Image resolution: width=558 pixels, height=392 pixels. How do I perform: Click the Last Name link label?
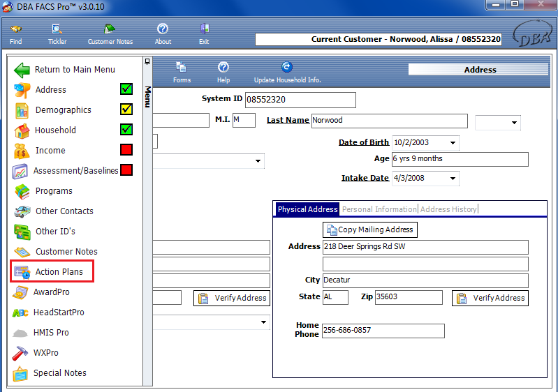[x=288, y=120]
